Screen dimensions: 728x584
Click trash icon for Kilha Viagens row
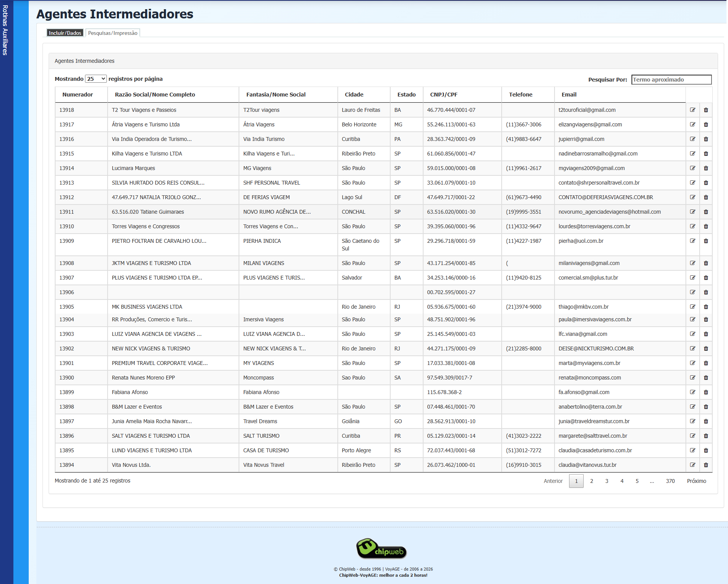tap(706, 154)
